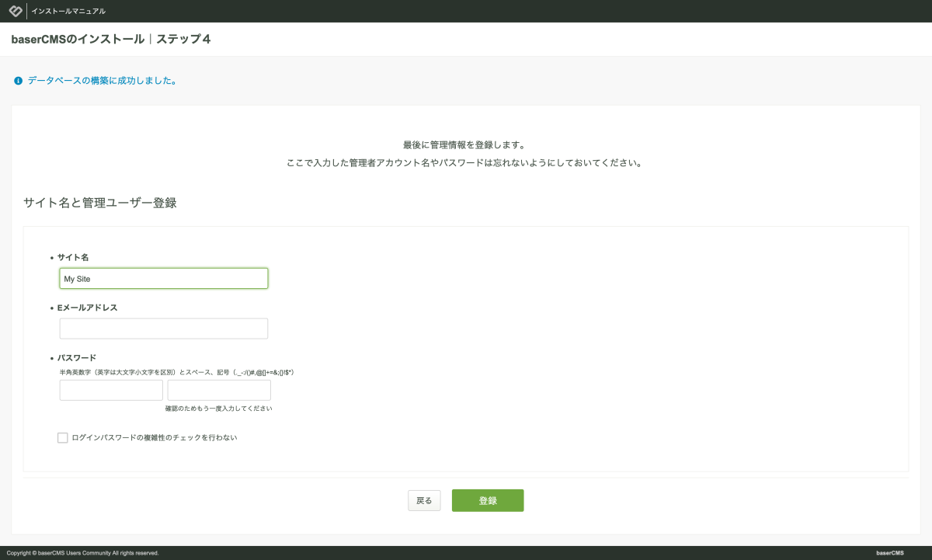Click the Eメールアドレス input field
Viewport: 932px width, 560px height.
(x=164, y=329)
